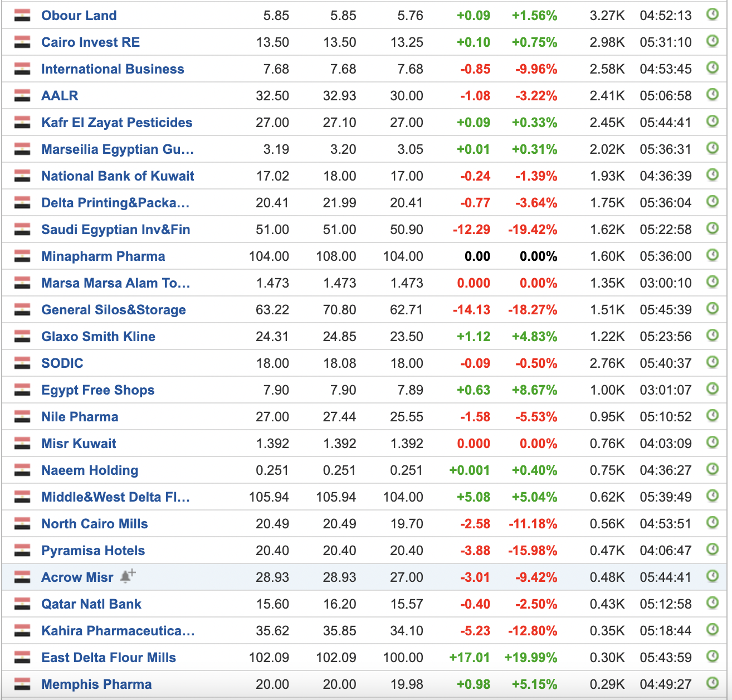Viewport: 732px width, 700px height.
Task: Open the International Business stock link
Action: (113, 69)
